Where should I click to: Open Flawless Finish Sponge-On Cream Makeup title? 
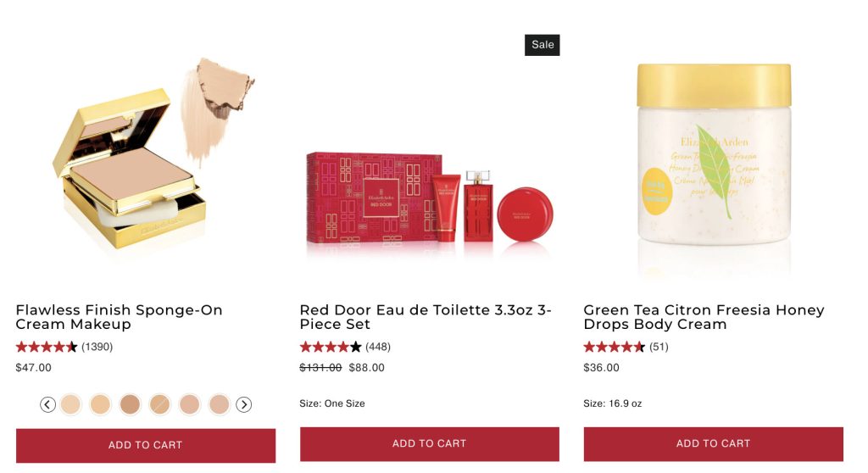(119, 317)
